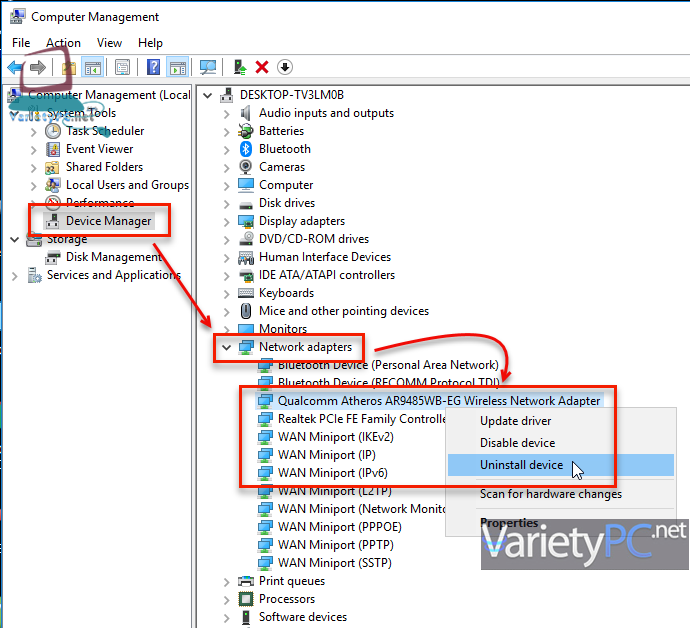Choose Uninstall device from context menu

click(561, 465)
